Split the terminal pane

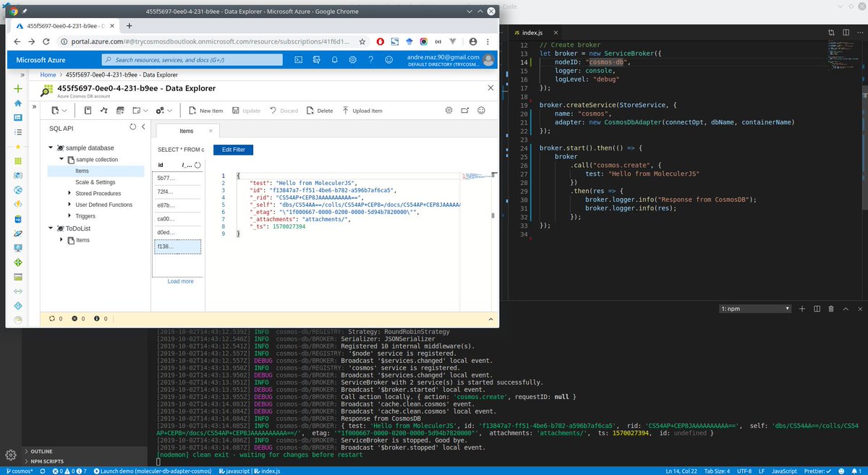(816, 309)
